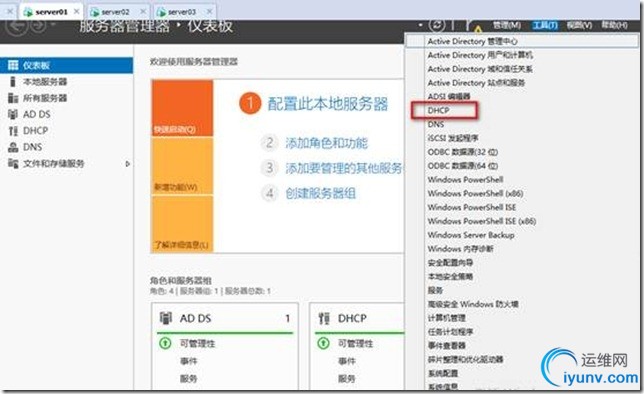Open ODBC 数据源(64 位) entry
This screenshot has width=644, height=394.
[522, 166]
